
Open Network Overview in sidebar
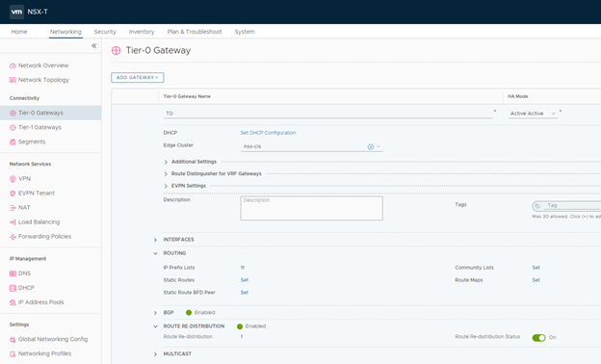pyautogui.click(x=43, y=65)
